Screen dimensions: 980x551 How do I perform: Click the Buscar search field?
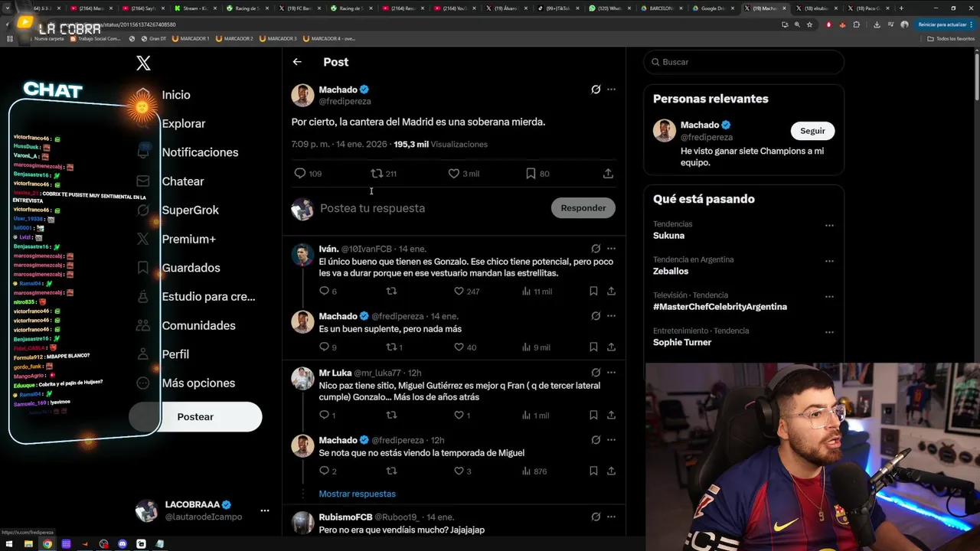[743, 62]
